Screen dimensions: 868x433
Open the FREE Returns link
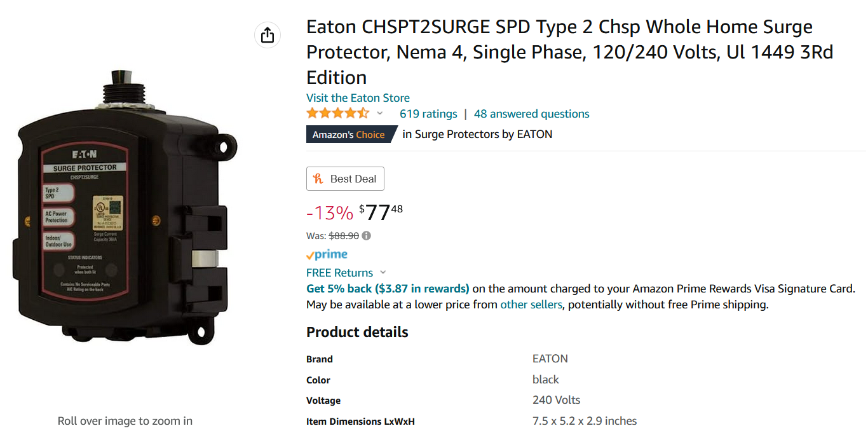point(339,273)
